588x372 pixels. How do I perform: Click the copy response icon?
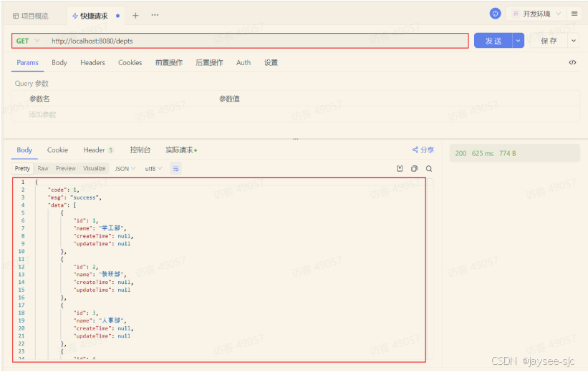[414, 169]
